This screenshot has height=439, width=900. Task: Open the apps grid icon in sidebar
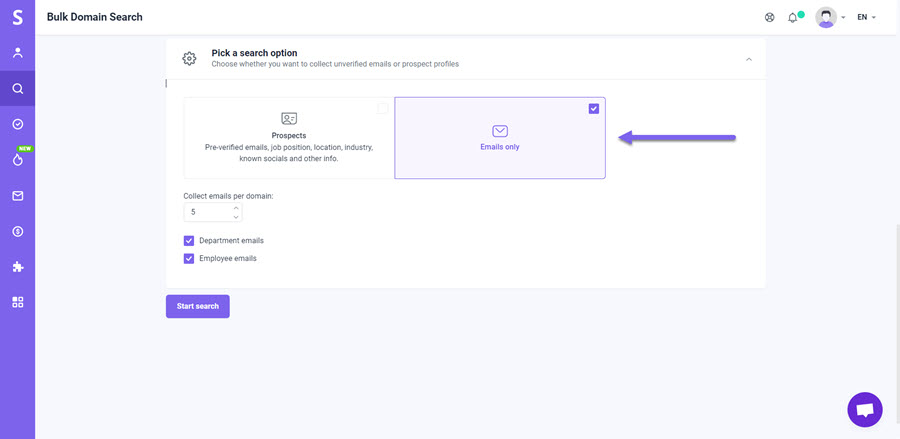18,302
